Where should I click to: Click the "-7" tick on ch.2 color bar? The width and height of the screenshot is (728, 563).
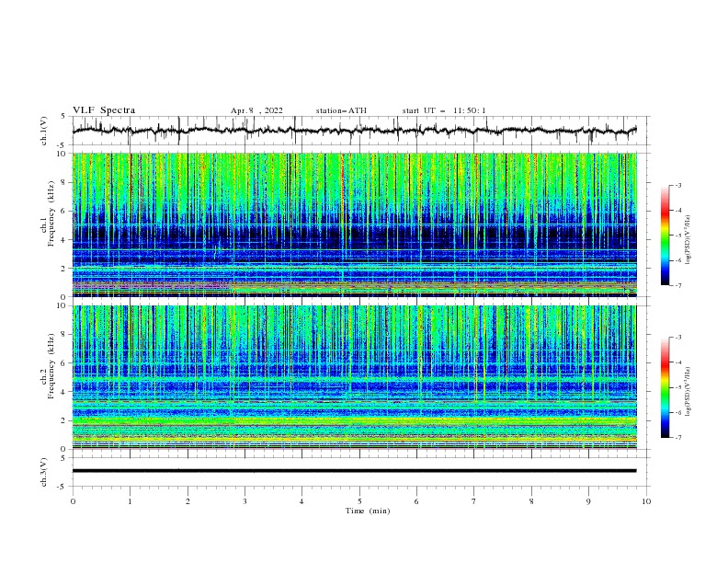[x=678, y=438]
